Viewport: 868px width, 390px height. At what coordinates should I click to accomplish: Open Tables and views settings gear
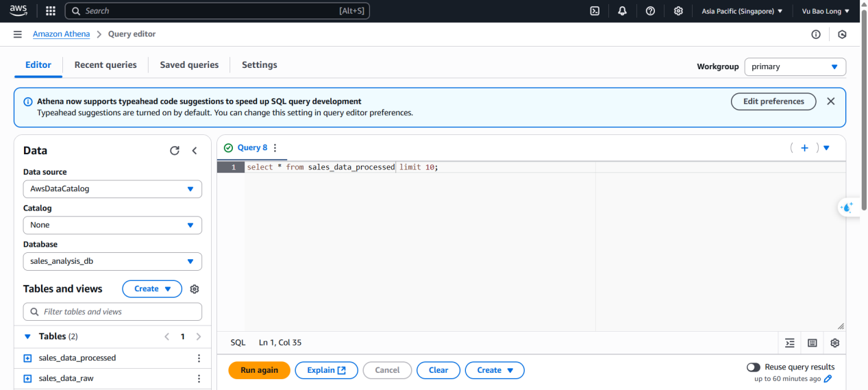click(x=195, y=289)
